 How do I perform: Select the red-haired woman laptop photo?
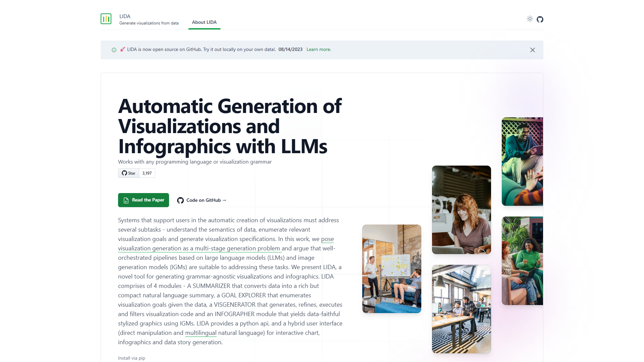coord(462,210)
